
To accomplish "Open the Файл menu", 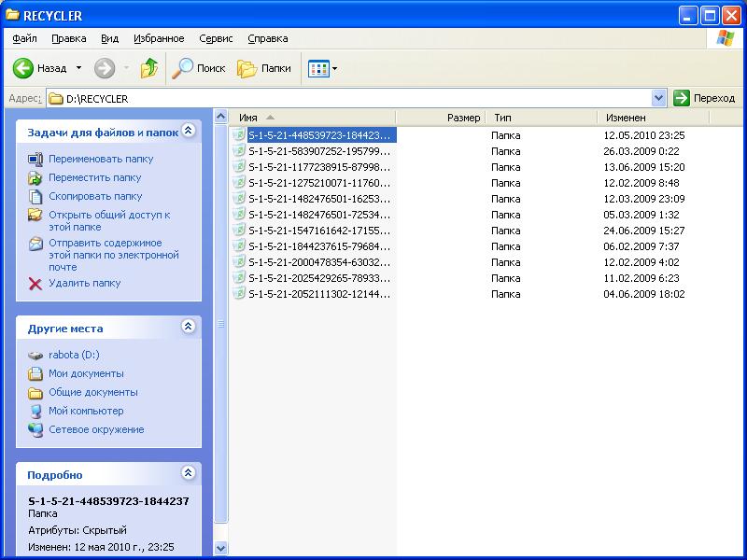I will click(25, 39).
